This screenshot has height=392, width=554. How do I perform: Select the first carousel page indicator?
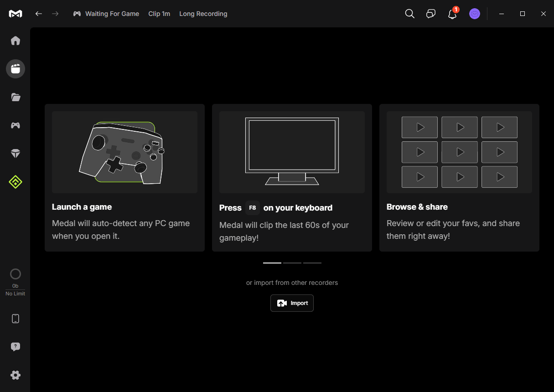coord(272,263)
